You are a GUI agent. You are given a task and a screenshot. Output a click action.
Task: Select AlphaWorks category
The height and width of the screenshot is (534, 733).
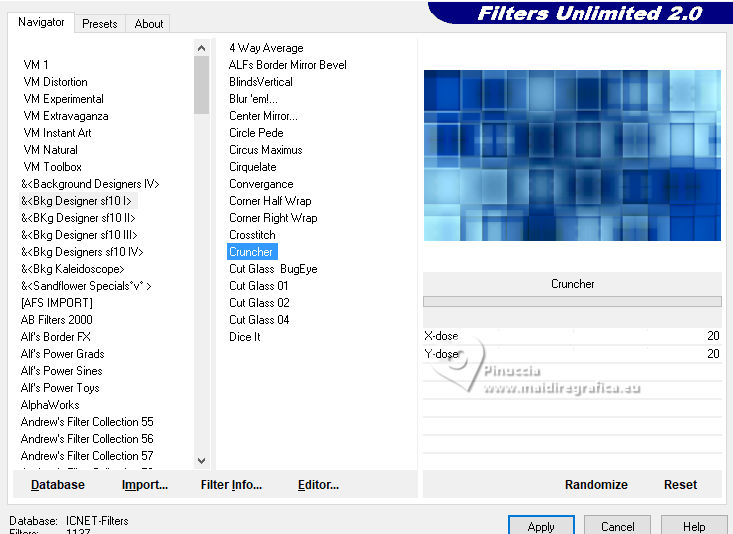tap(50, 404)
